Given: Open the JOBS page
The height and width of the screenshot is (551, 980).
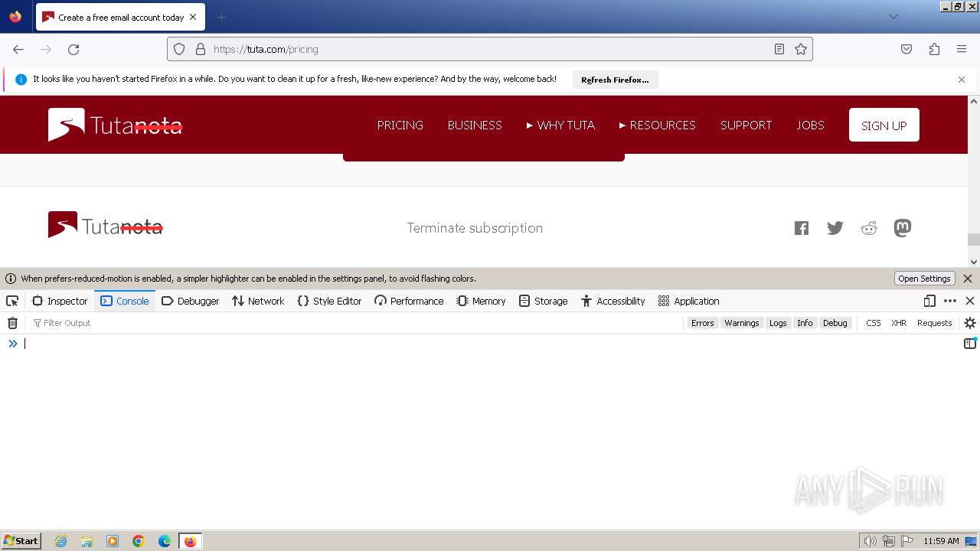Looking at the screenshot, I should tap(810, 125).
